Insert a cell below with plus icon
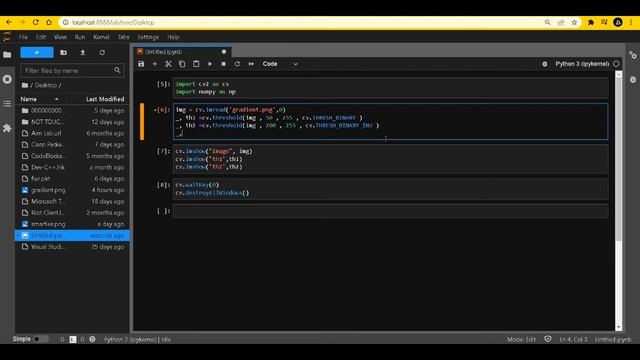Screen dimensions: 640x360 (155, 64)
